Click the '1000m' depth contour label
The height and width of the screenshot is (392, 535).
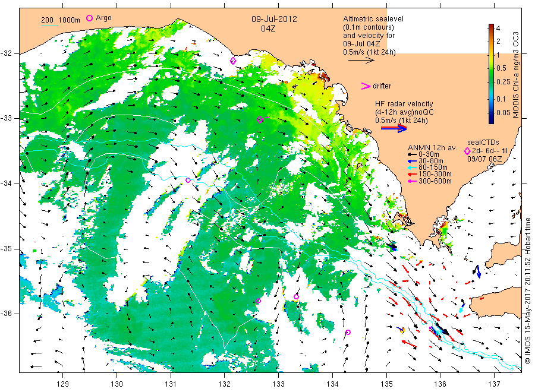pos(70,20)
